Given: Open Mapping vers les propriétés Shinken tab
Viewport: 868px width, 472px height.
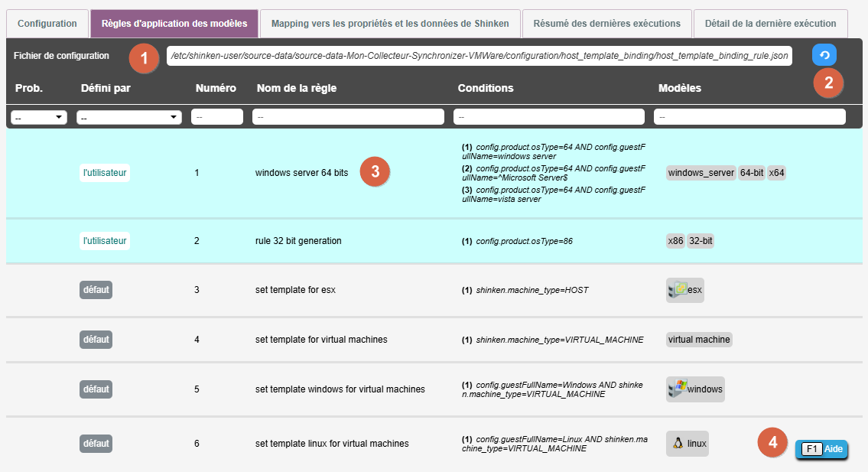Looking at the screenshot, I should 390,24.
